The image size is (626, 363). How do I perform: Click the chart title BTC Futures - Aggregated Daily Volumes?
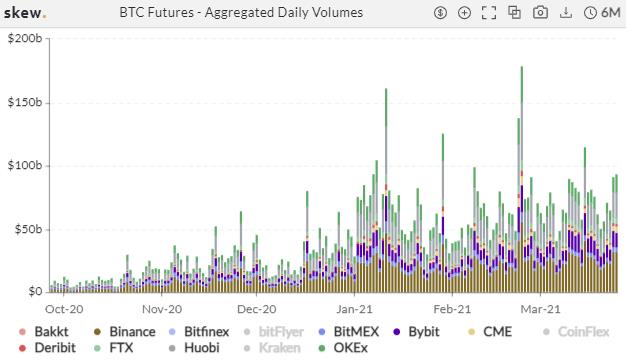point(241,12)
